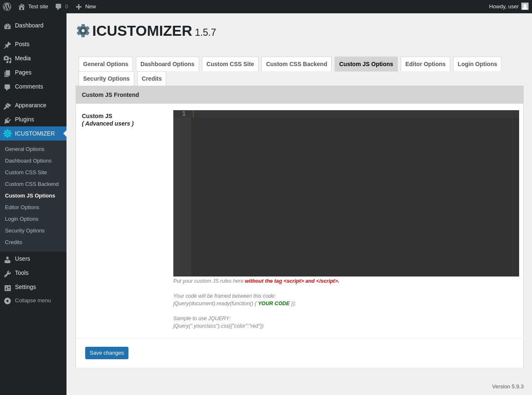Click the Pages icon in sidebar
The image size is (532, 395).
(x=7, y=73)
